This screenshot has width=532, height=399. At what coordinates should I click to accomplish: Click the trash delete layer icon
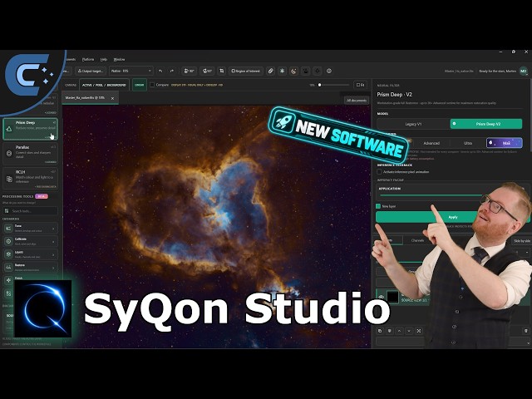click(x=526, y=331)
